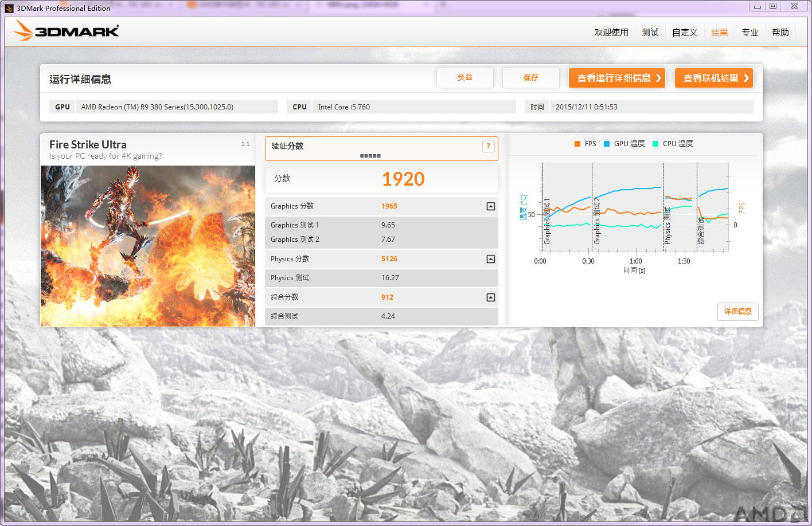Viewport: 812px width, 526px height.
Task: Switch to the 测试 tab
Action: 650,32
